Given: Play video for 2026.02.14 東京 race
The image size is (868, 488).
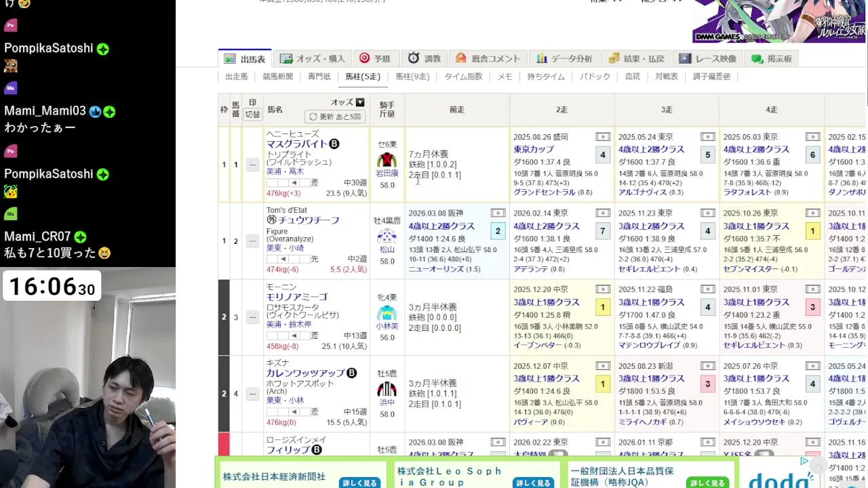Looking at the screenshot, I should pos(603,213).
